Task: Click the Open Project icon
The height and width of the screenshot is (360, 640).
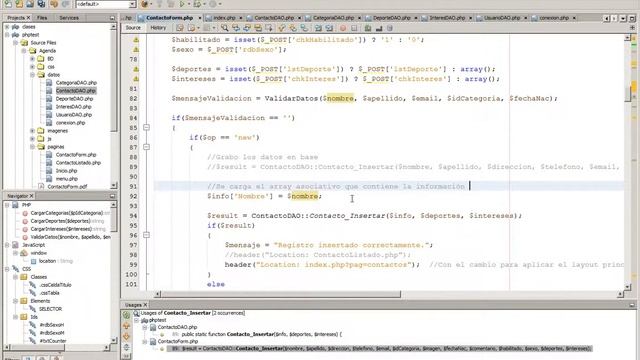Action: (x=30, y=4)
